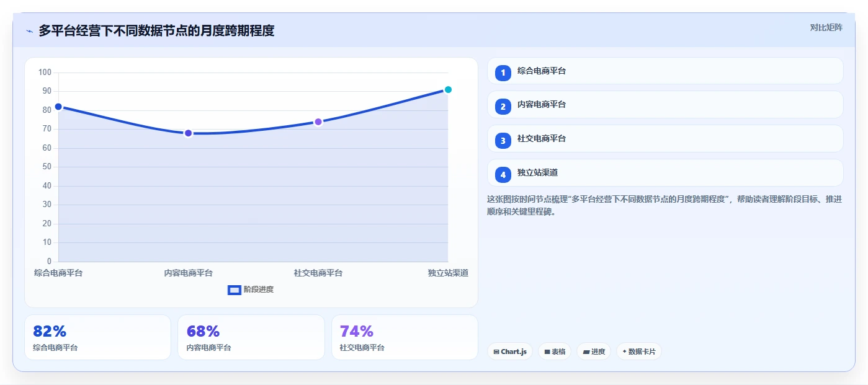
Task: Click the blue 阶段进度 legend color box
Action: (235, 290)
